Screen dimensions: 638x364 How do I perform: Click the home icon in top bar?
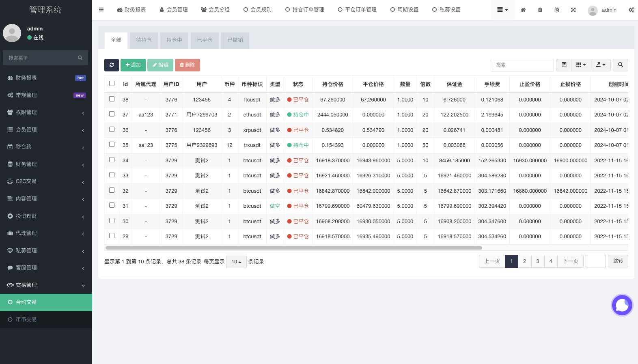tap(523, 10)
